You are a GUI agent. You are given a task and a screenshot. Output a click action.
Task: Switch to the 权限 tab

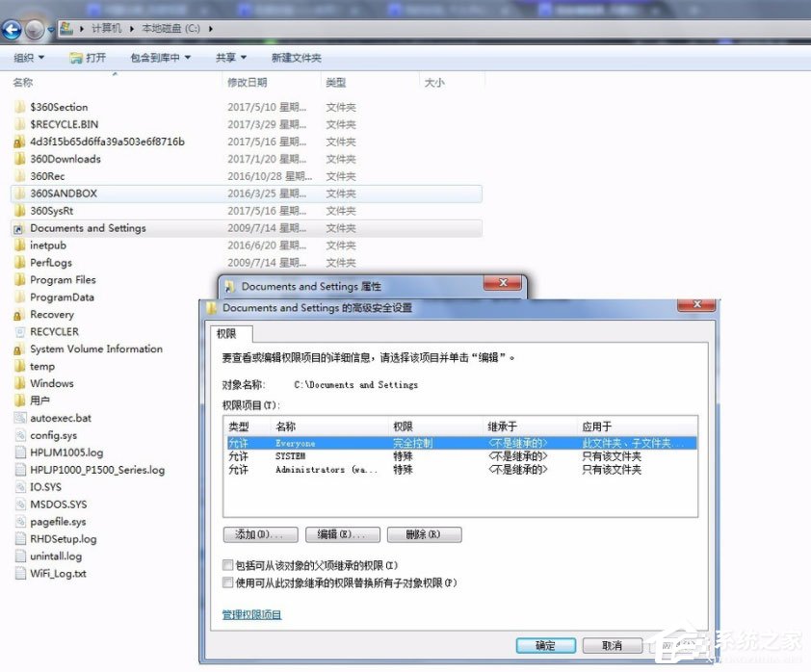pyautogui.click(x=229, y=334)
